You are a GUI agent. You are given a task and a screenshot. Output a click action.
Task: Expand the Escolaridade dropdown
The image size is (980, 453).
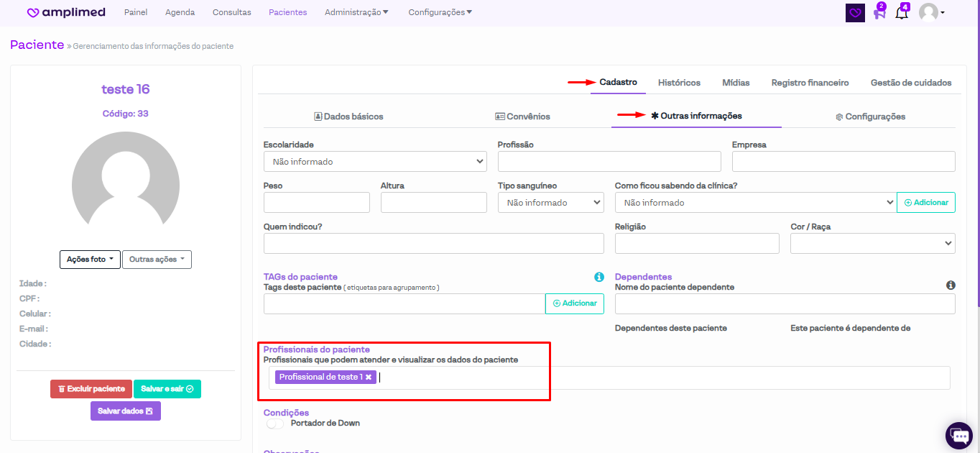pyautogui.click(x=374, y=162)
